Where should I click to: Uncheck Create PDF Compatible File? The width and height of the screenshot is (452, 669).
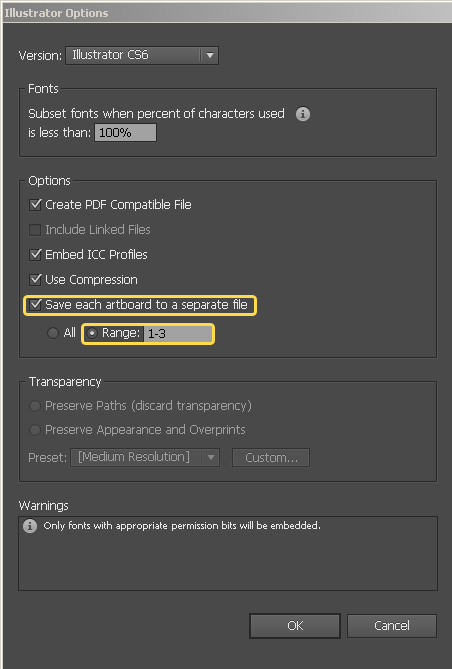click(x=35, y=205)
